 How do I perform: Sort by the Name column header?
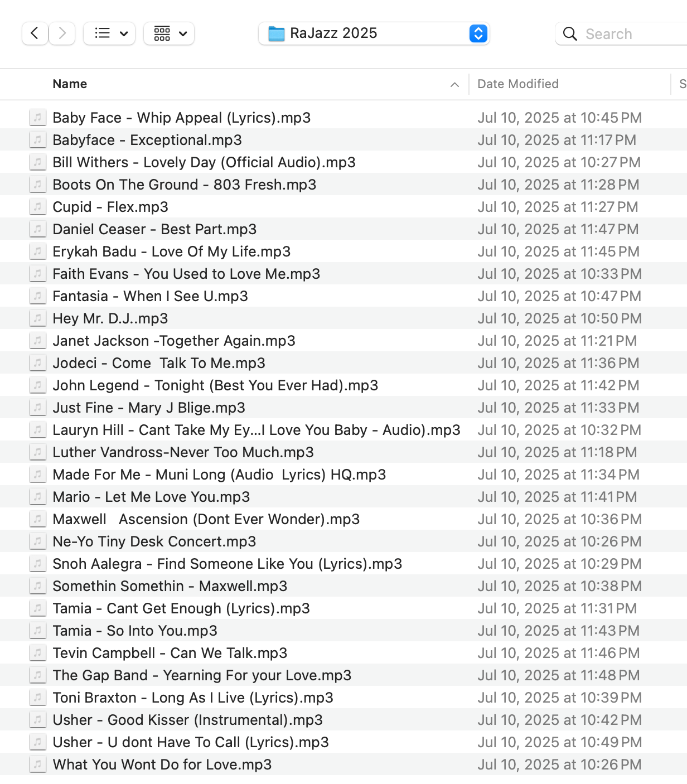[x=70, y=84]
